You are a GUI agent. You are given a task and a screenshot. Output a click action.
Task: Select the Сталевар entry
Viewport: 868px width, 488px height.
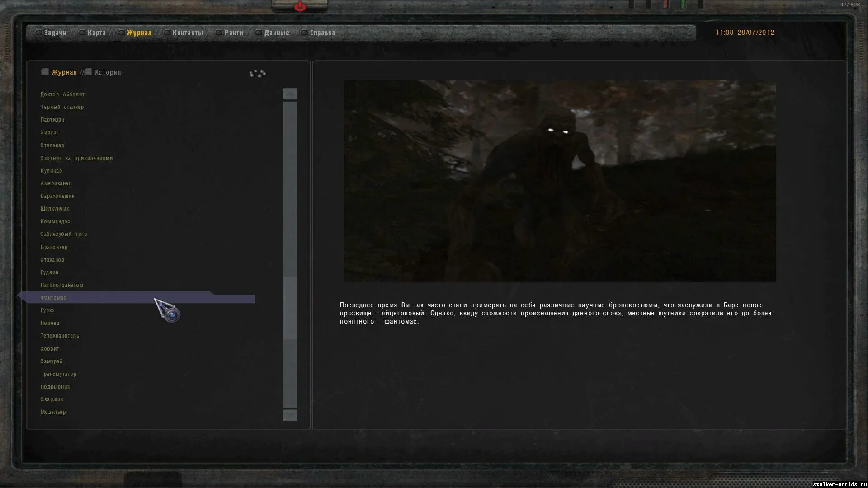point(52,145)
